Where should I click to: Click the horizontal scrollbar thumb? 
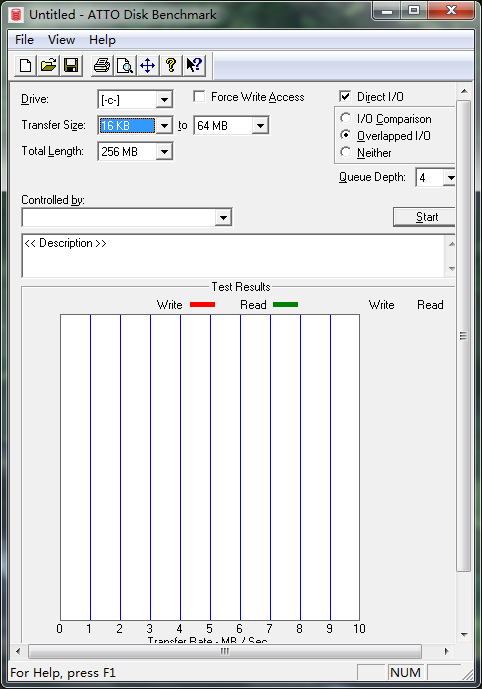tap(225, 651)
